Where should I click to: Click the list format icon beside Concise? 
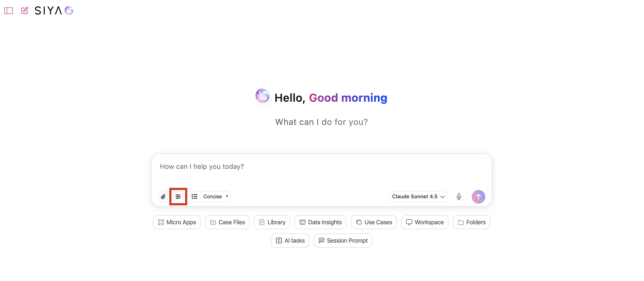point(194,197)
